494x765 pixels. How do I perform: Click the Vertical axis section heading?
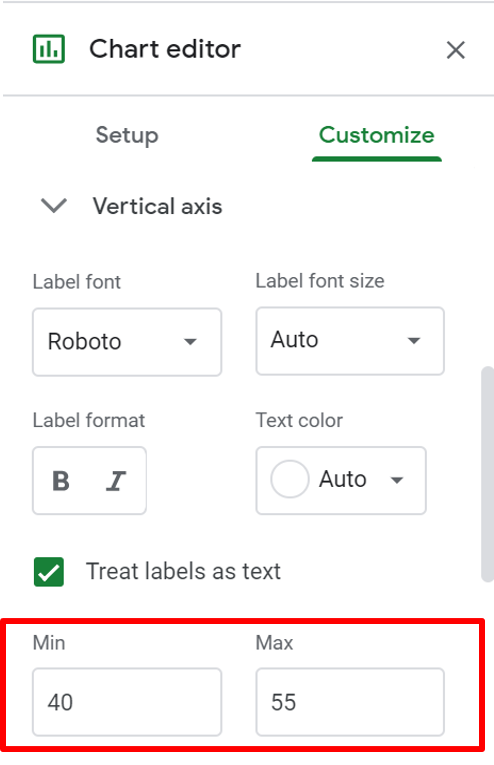click(x=158, y=206)
